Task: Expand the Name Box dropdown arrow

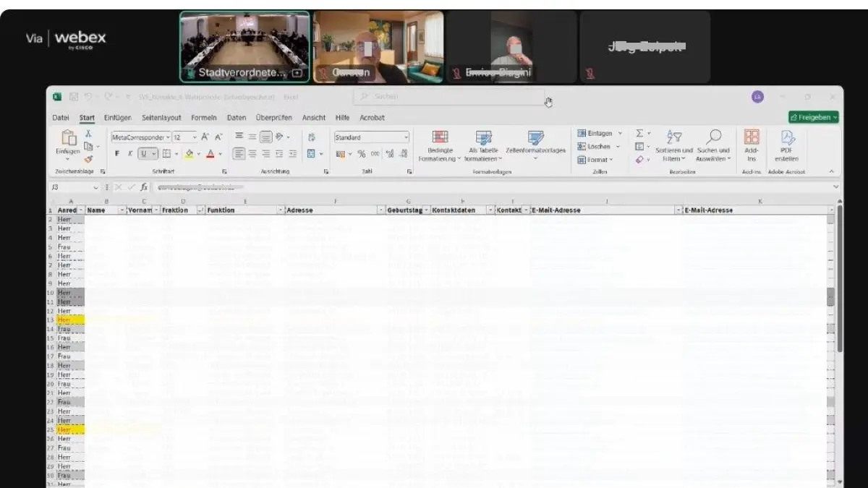Action: (95, 187)
